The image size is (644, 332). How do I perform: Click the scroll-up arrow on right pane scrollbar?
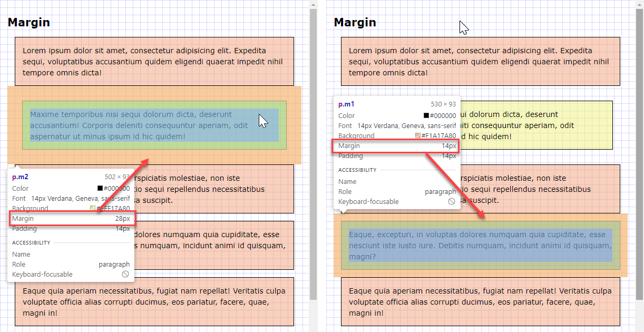coord(638,4)
